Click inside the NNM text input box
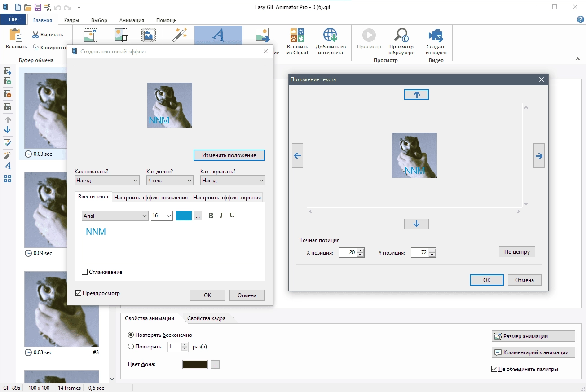The image size is (586, 392). tap(169, 244)
